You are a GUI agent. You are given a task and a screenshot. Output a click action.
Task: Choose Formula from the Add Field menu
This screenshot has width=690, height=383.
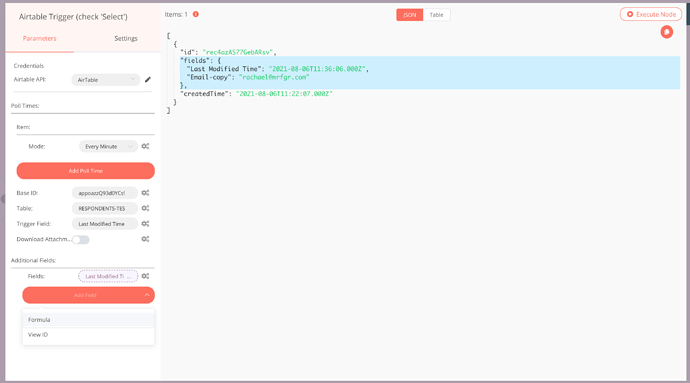click(88, 320)
